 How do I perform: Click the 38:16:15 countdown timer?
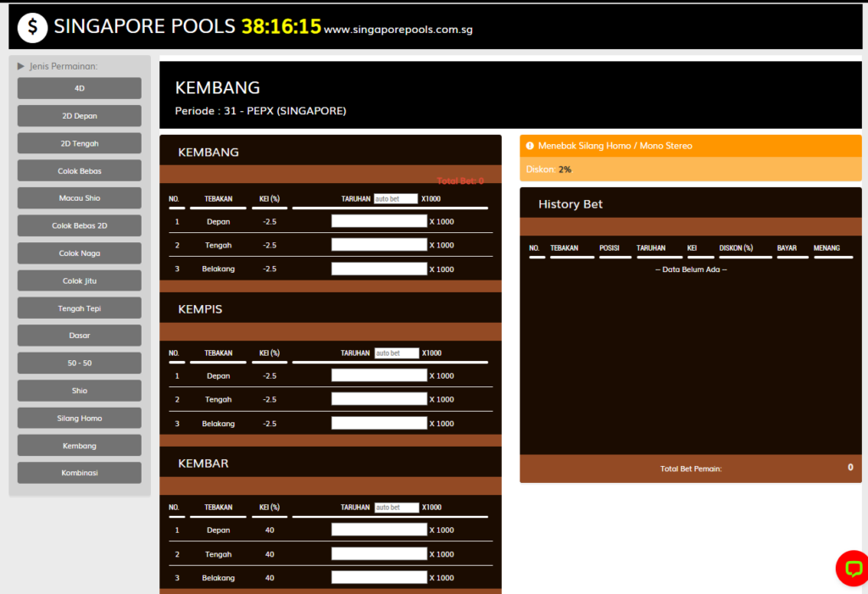pyautogui.click(x=281, y=26)
